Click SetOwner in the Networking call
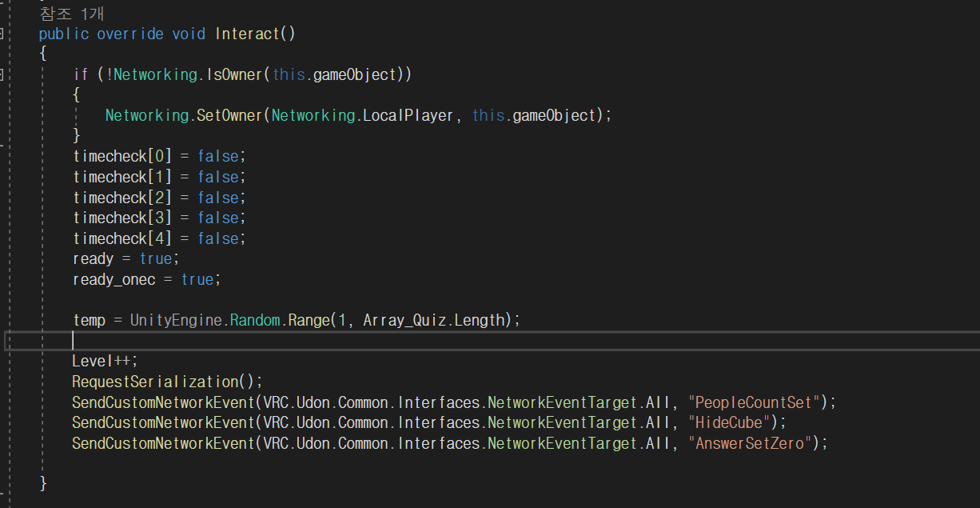Screen dimensions: 980x508 (x=229, y=115)
